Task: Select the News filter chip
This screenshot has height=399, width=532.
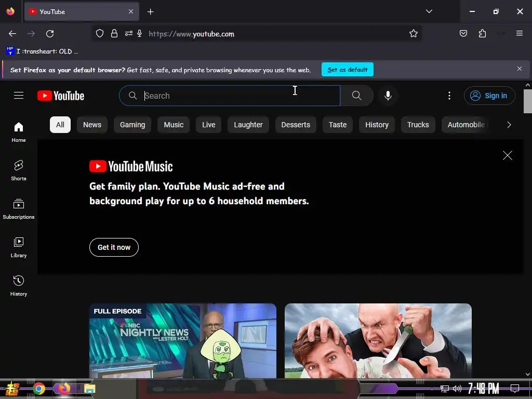Action: [92, 125]
